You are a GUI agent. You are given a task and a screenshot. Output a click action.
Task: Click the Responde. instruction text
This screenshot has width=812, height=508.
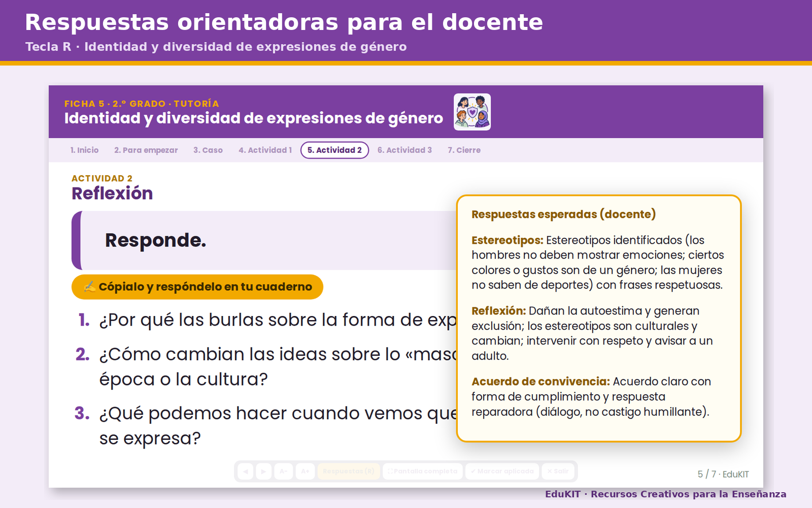tap(156, 240)
